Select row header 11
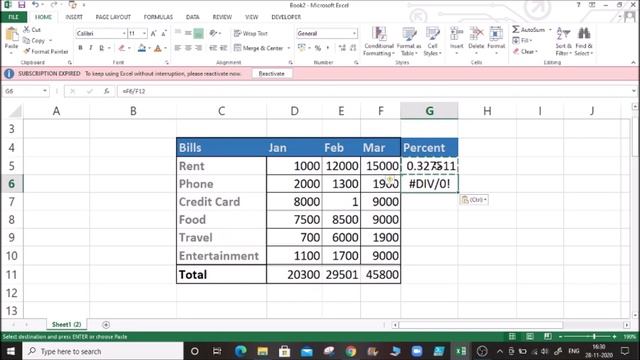The image size is (640, 360). point(11,274)
